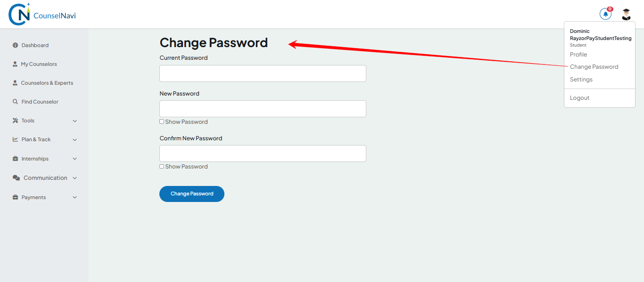644x282 pixels.
Task: Check Show Password under New Password
Action: [161, 121]
